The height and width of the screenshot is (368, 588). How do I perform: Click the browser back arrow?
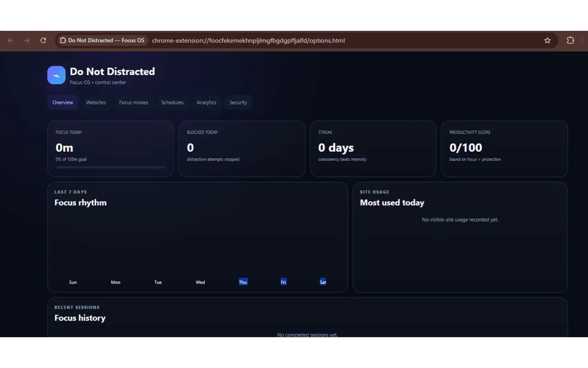[x=11, y=40]
